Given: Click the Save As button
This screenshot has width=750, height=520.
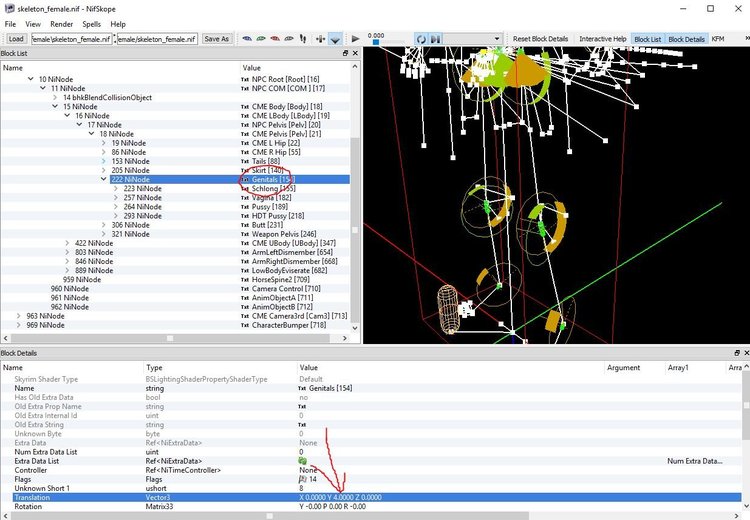Looking at the screenshot, I should pos(216,39).
